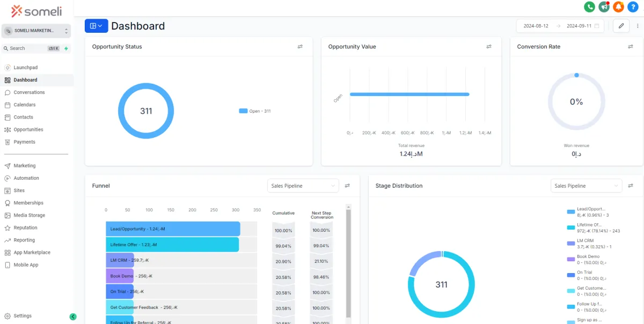This screenshot has width=644, height=324.
Task: Click the Funnel vertical scrollbar
Action: [348, 263]
